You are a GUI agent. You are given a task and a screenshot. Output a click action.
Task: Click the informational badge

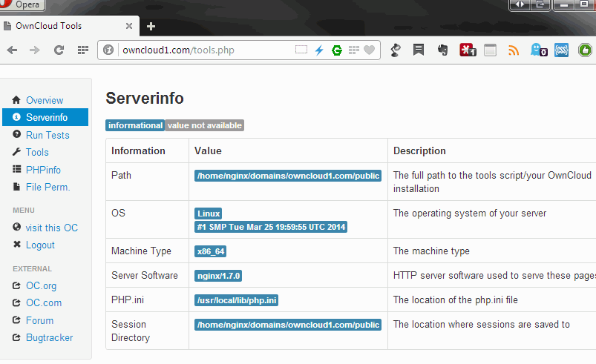(x=135, y=125)
